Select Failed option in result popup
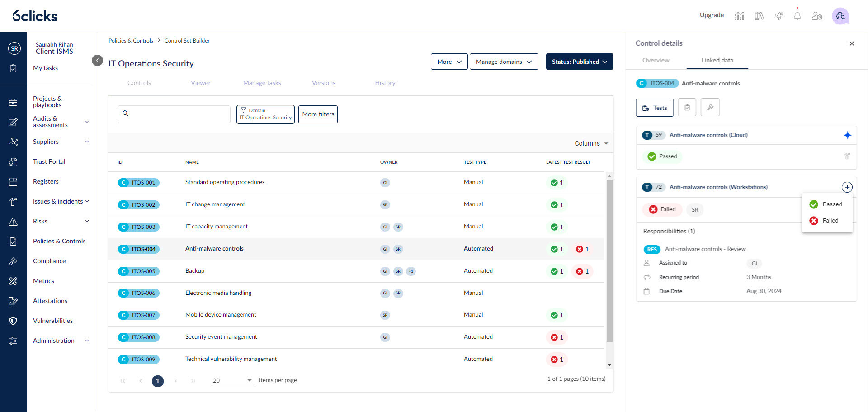The image size is (868, 412). tap(824, 221)
